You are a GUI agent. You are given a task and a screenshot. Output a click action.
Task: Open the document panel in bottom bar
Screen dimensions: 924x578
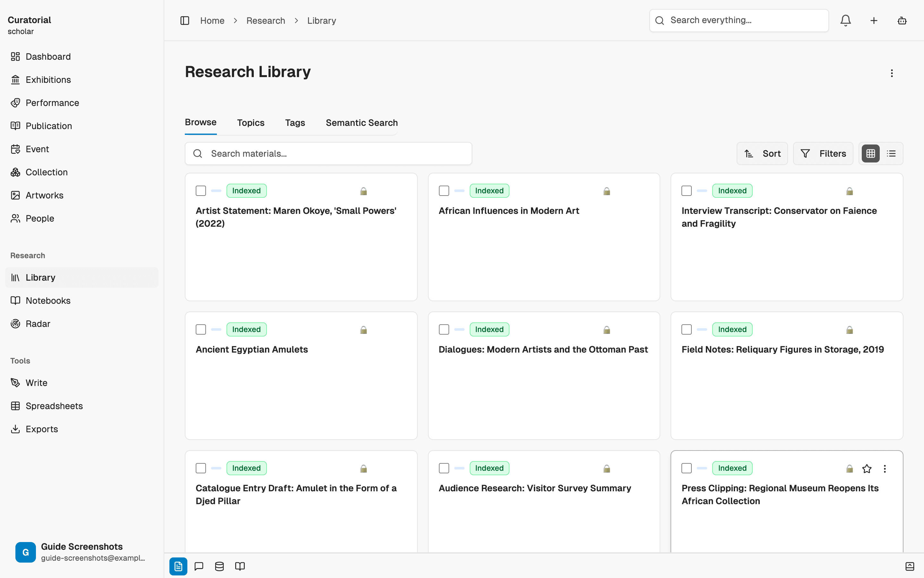click(x=178, y=566)
